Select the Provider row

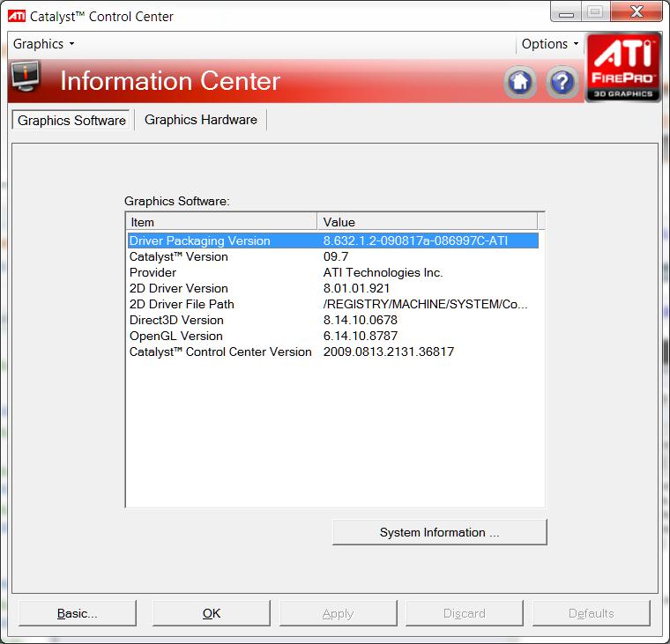[x=333, y=272]
